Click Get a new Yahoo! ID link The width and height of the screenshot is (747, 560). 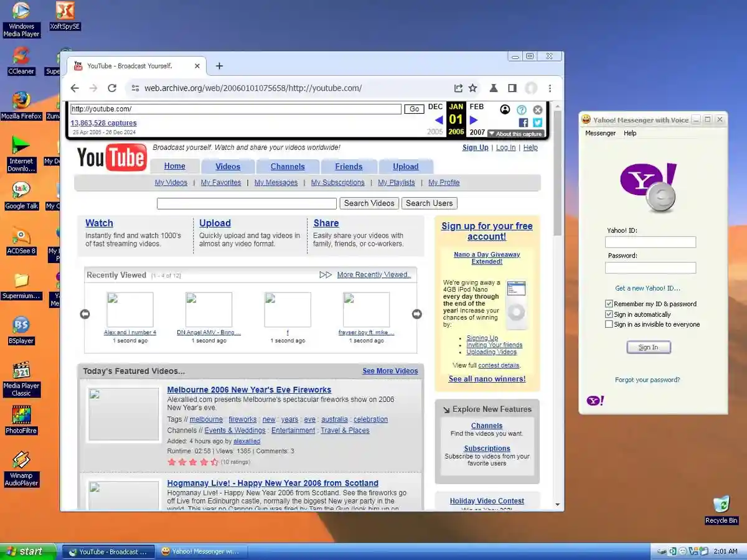click(647, 288)
